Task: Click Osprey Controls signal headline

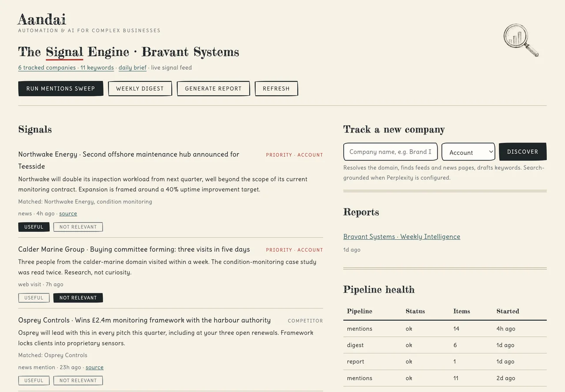Action: point(144,320)
